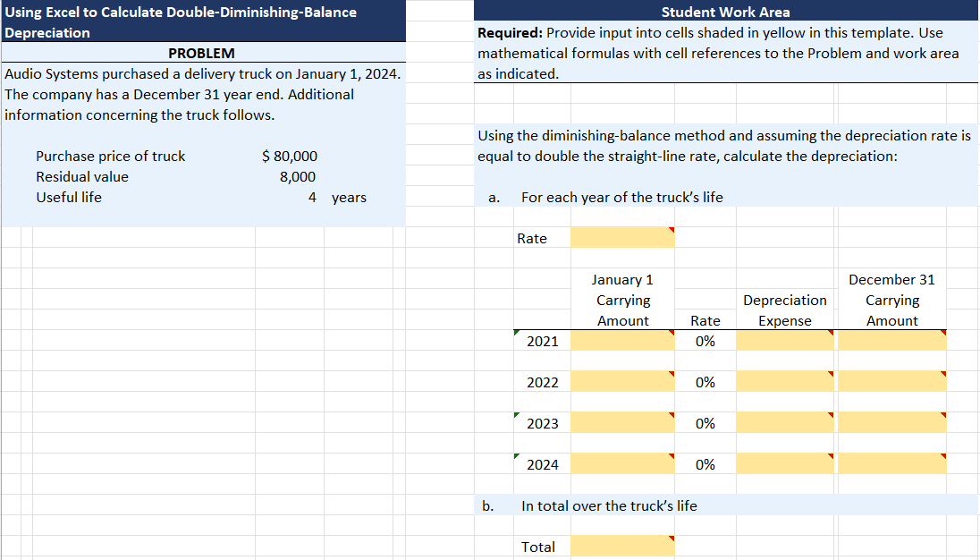Click the 0% Rate cell beside 2021
Screen dimensions: 980x560
[x=705, y=340]
